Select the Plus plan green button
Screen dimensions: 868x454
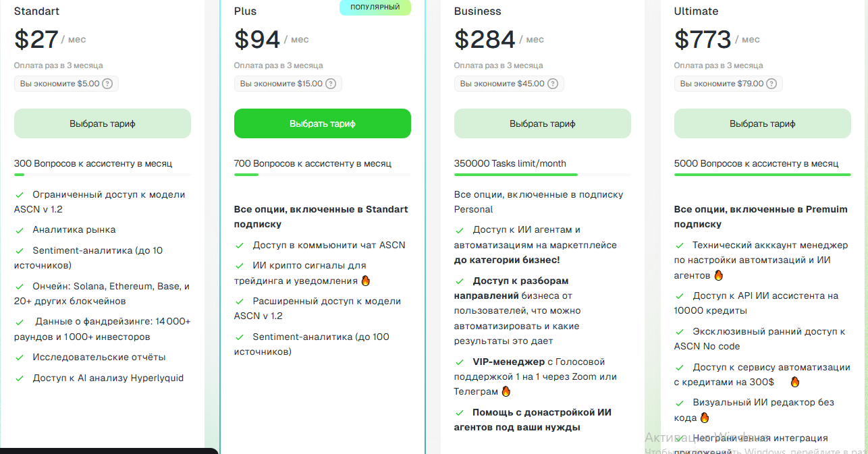coord(323,123)
